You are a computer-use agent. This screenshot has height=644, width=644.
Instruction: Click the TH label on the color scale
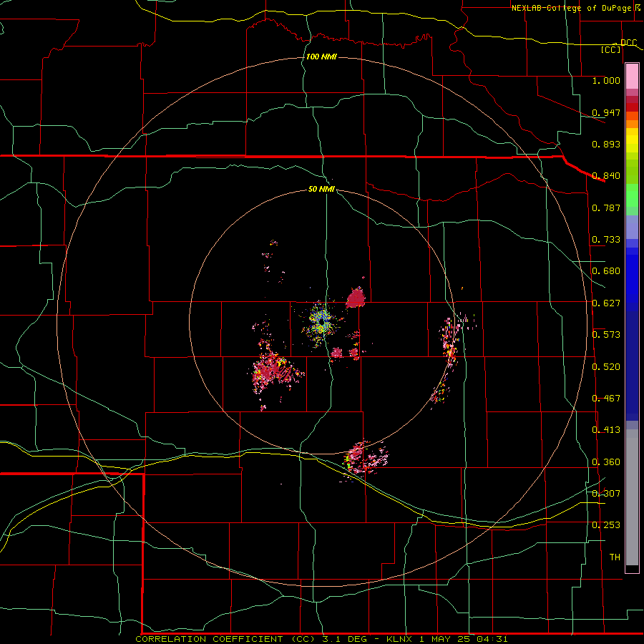click(x=615, y=557)
